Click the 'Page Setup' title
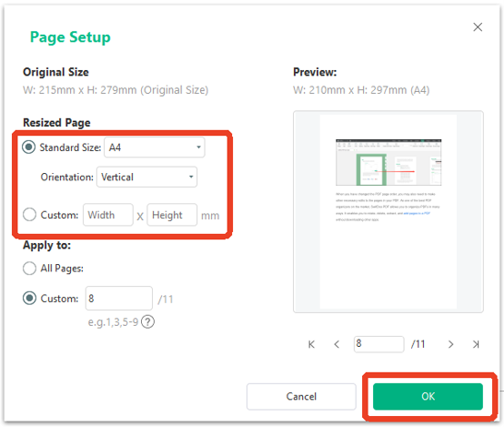 click(70, 37)
